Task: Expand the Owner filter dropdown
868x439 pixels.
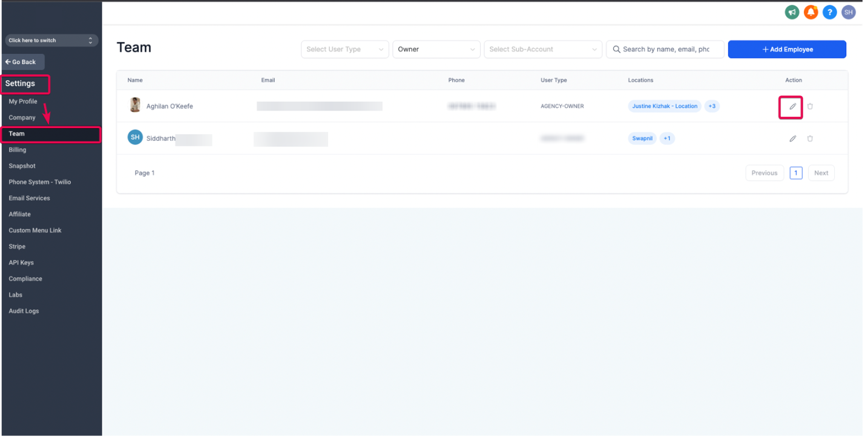Action: tap(436, 50)
